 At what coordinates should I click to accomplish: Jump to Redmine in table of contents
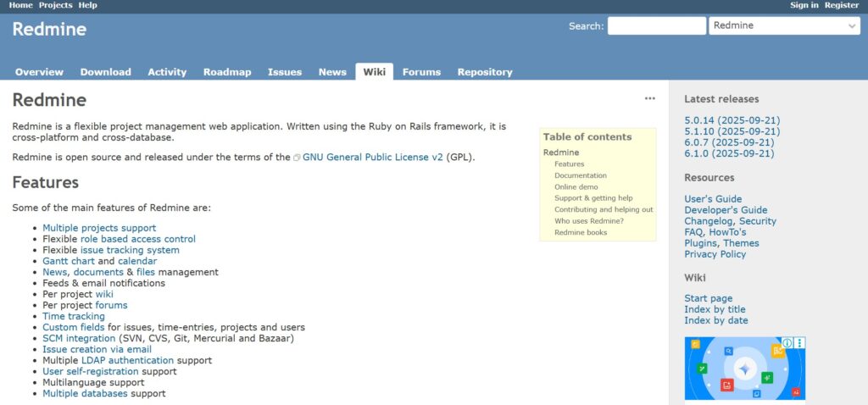point(561,153)
